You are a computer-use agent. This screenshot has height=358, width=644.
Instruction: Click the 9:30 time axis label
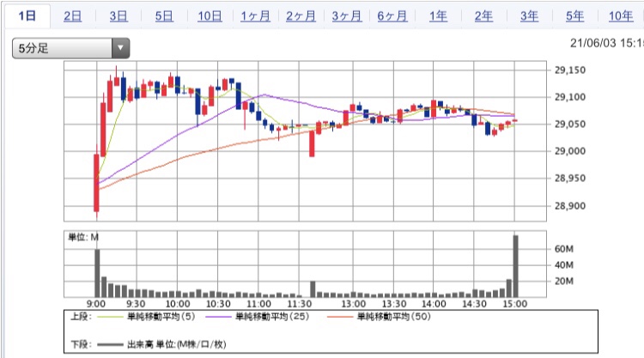click(x=136, y=304)
